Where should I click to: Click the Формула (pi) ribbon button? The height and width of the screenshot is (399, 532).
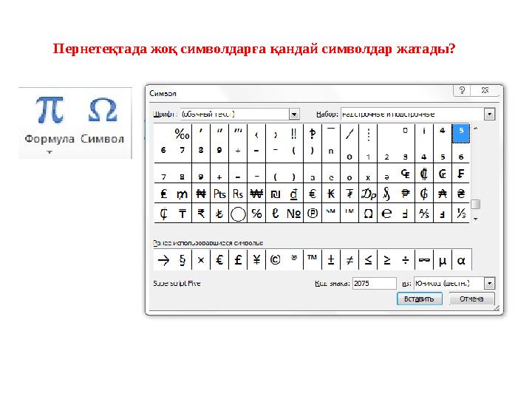50,120
